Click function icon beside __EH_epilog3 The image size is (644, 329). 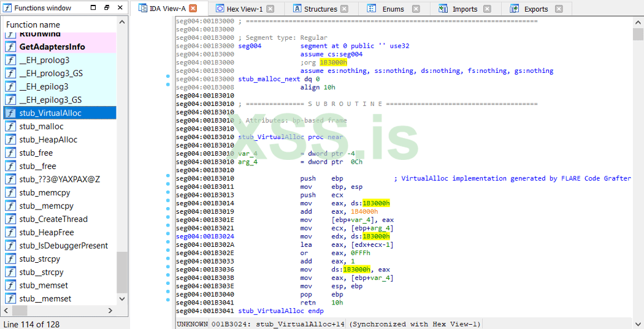click(x=10, y=86)
